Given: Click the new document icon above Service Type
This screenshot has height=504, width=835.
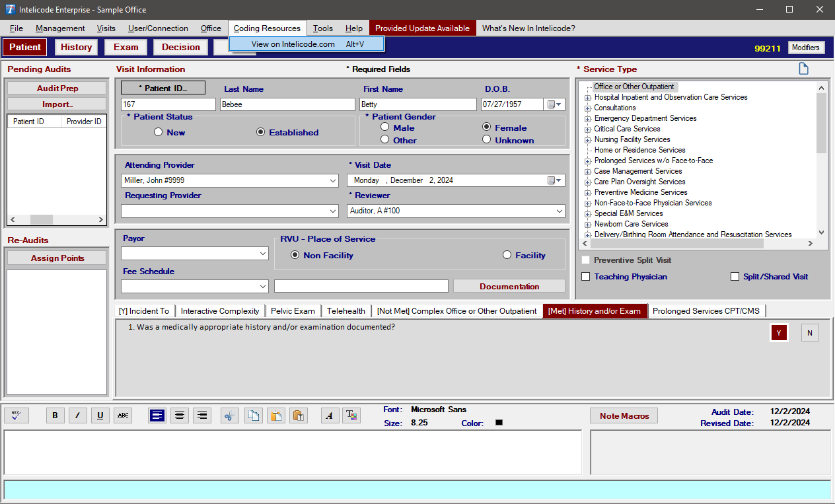Looking at the screenshot, I should pos(803,69).
